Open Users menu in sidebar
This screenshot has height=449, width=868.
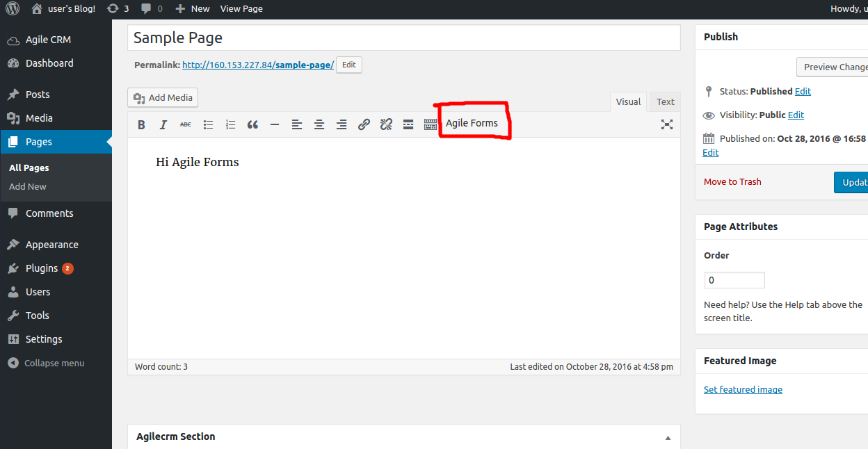coord(56,292)
